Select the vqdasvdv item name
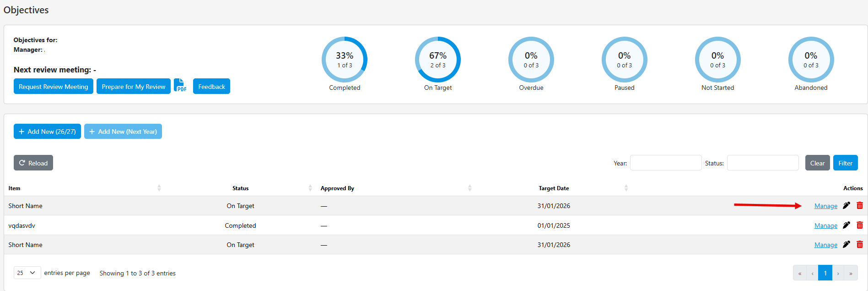868x291 pixels. (x=22, y=225)
